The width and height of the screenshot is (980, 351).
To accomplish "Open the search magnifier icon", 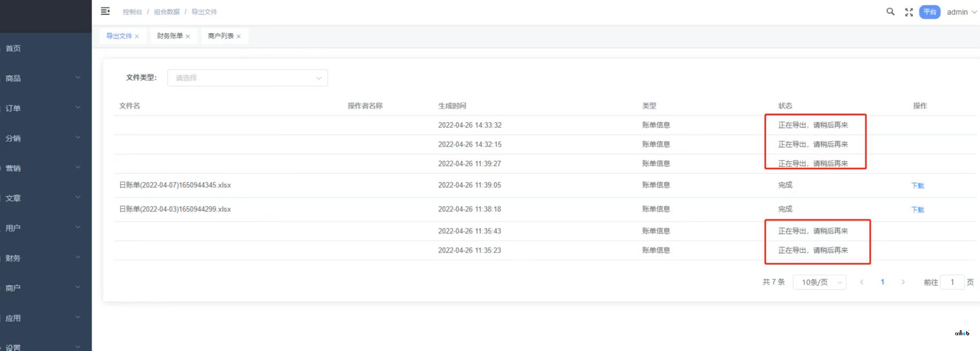I will pyautogui.click(x=891, y=12).
